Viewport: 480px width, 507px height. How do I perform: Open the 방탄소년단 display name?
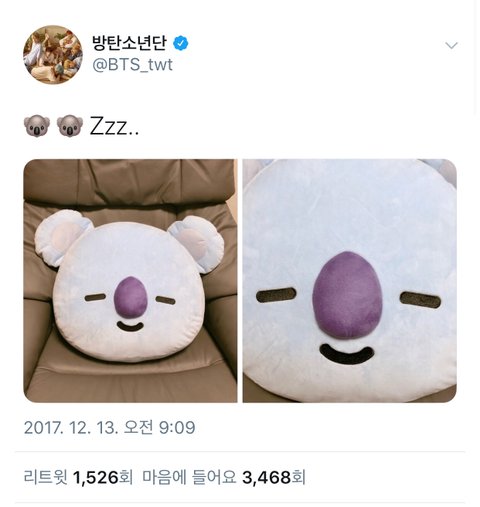[129, 43]
